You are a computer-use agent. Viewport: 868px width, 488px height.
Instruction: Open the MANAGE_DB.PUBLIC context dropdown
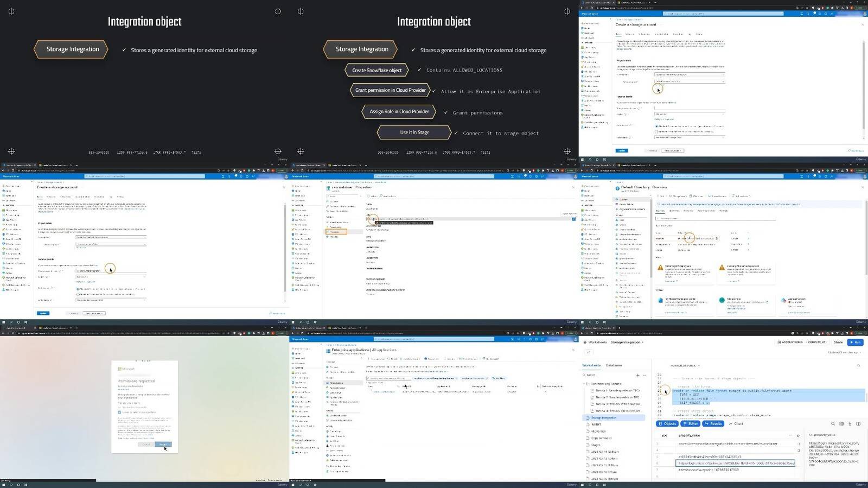tap(685, 365)
